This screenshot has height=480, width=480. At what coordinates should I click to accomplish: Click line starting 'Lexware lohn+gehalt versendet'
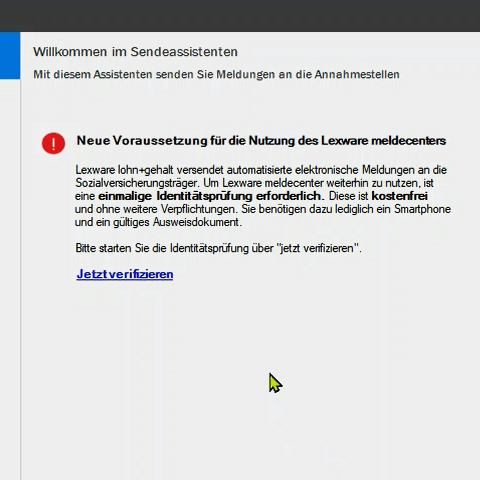click(261, 170)
